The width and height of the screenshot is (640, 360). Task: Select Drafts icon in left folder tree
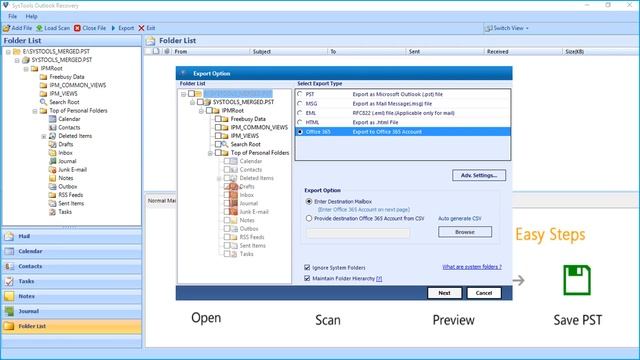[52, 144]
